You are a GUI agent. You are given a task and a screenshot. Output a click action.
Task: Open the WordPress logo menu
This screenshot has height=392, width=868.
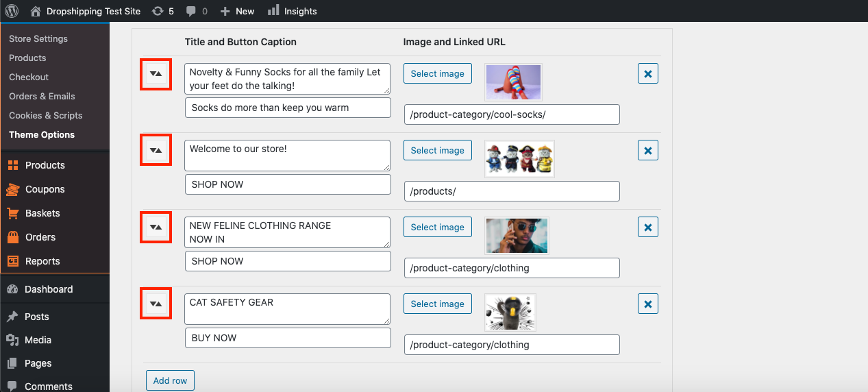[12, 11]
